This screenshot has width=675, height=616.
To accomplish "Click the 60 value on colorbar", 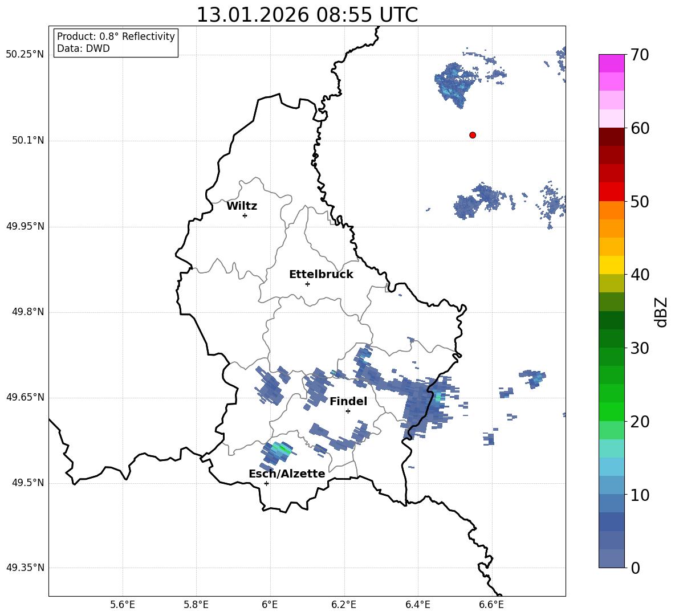I will [x=640, y=128].
